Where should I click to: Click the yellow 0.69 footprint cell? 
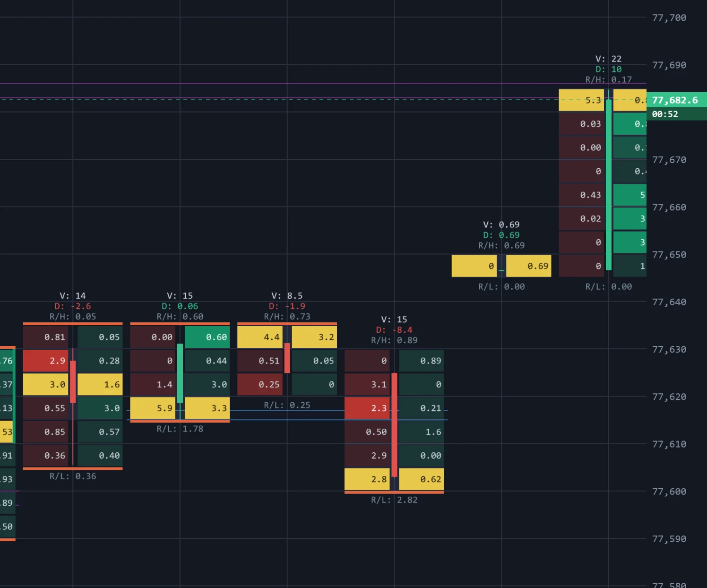tap(529, 266)
